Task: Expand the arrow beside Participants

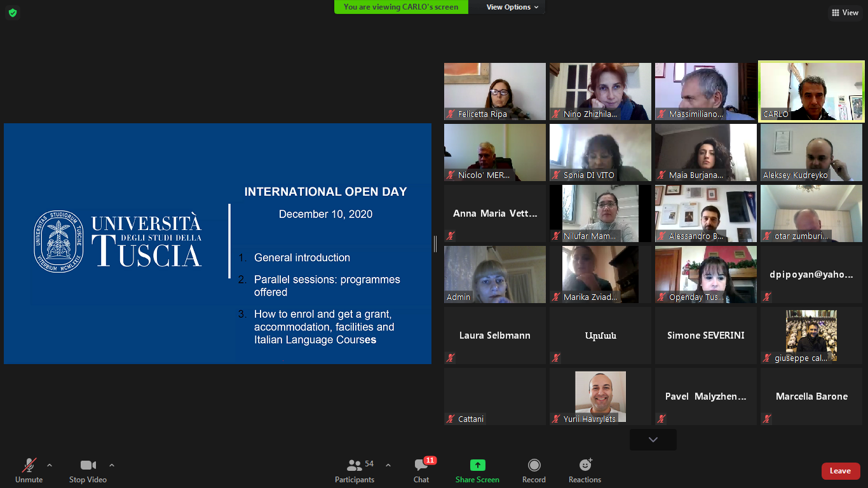Action: [x=388, y=465]
